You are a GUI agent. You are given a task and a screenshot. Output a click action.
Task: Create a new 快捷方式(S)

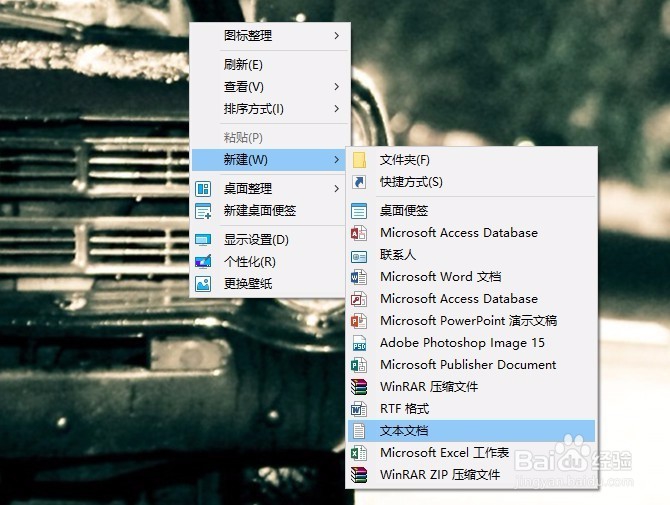tap(471, 182)
